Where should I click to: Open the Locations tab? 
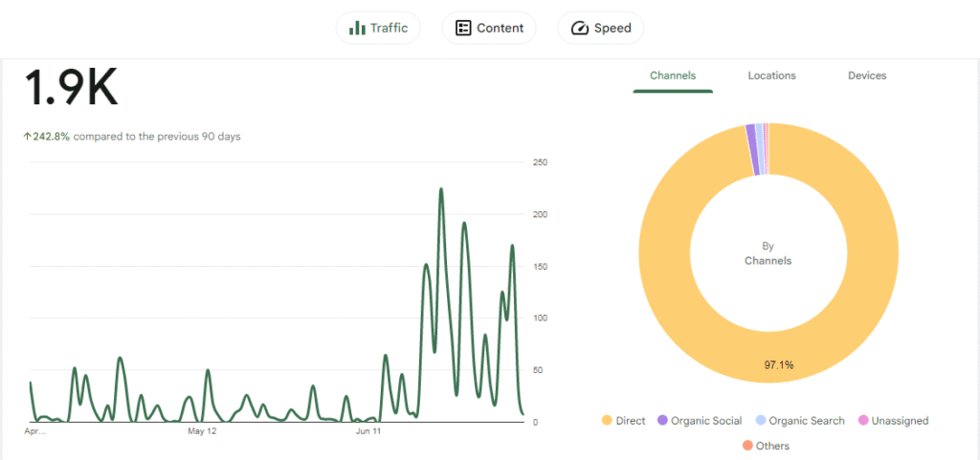click(x=771, y=76)
